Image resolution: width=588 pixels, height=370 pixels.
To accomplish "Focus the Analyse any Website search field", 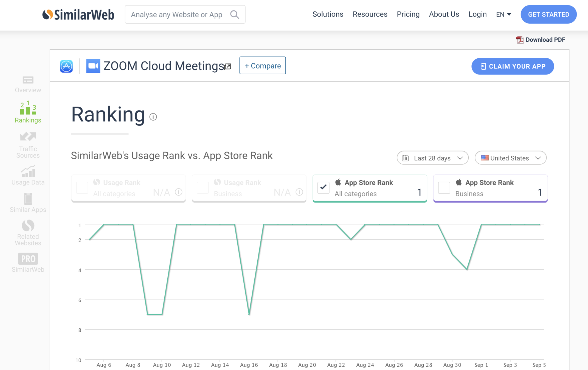I will (177, 15).
